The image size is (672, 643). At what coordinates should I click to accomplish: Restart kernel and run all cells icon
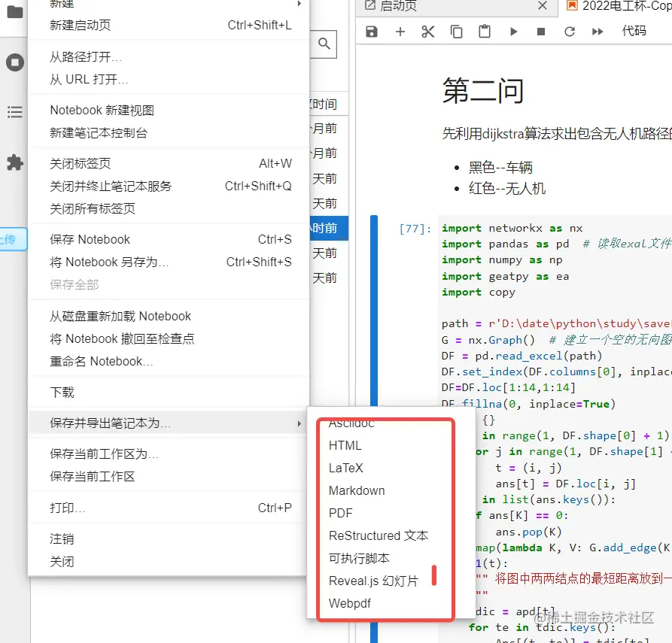coord(597,32)
